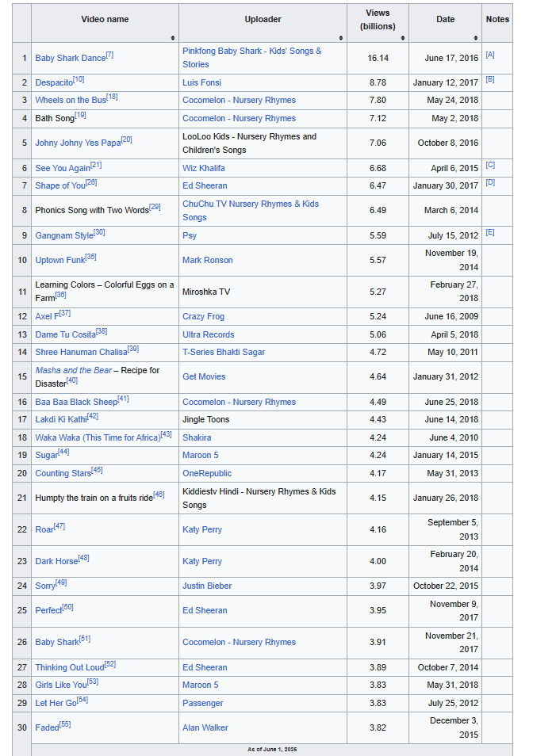The height and width of the screenshot is (756, 533).
Task: Open Shree Hanuman Chalisa link
Action: tap(81, 353)
